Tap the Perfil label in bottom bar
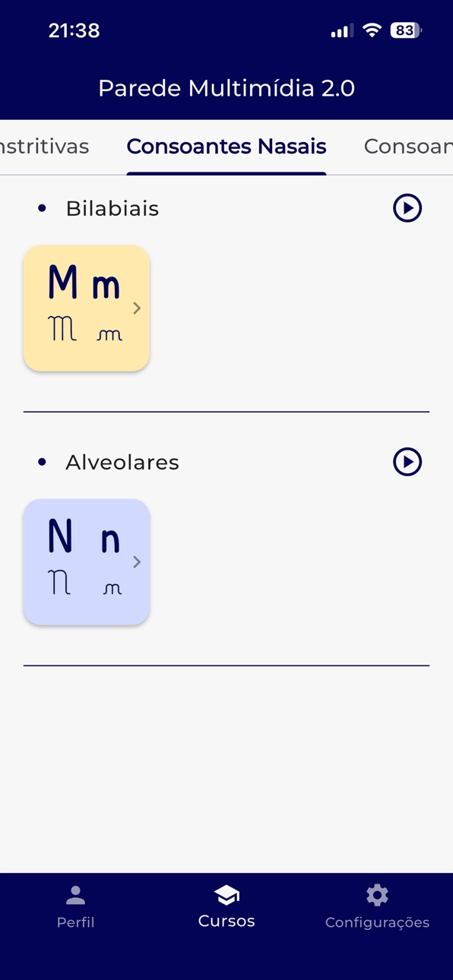Viewport: 453px width, 980px height. 75,922
